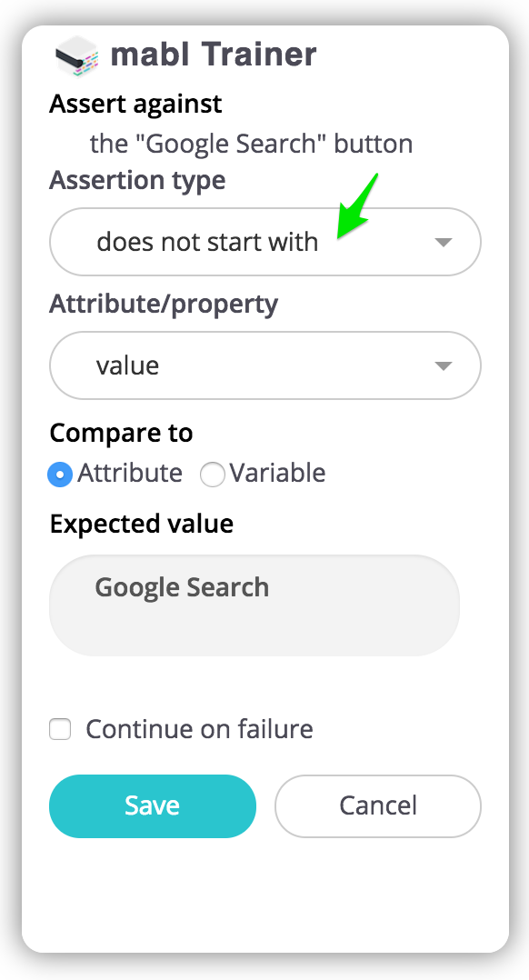Viewport: 529px width, 980px height.
Task: Click the Compare to heading
Action: click(121, 433)
